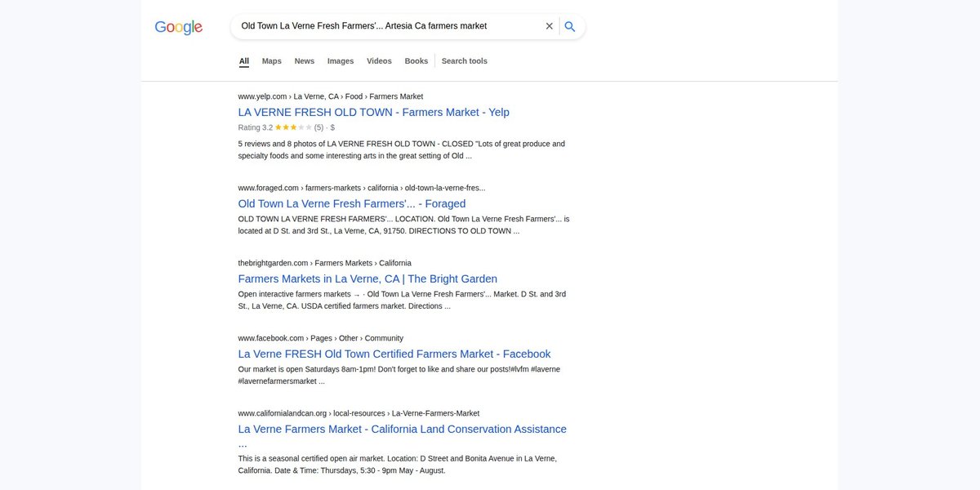Open the Foraged Old Town La Verne result
This screenshot has height=490, width=980.
coord(352,204)
